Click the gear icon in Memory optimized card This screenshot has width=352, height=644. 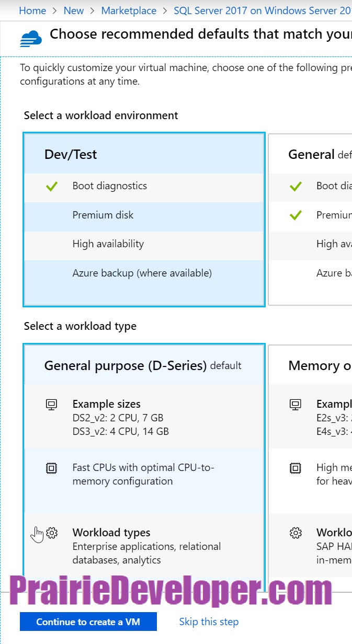click(x=296, y=533)
